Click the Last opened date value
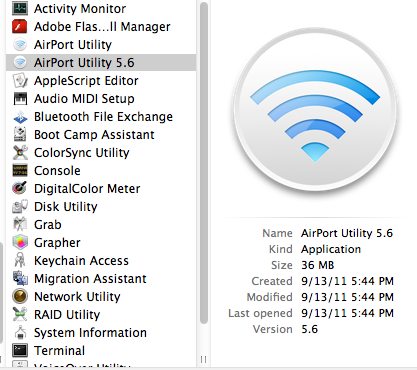Image resolution: width=417 pixels, height=370 pixels. 347,313
